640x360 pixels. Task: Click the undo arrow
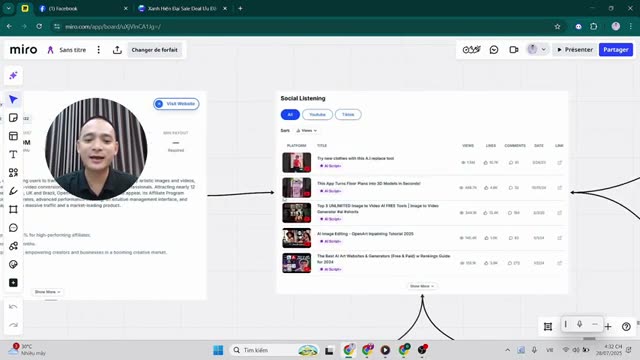pos(13,307)
